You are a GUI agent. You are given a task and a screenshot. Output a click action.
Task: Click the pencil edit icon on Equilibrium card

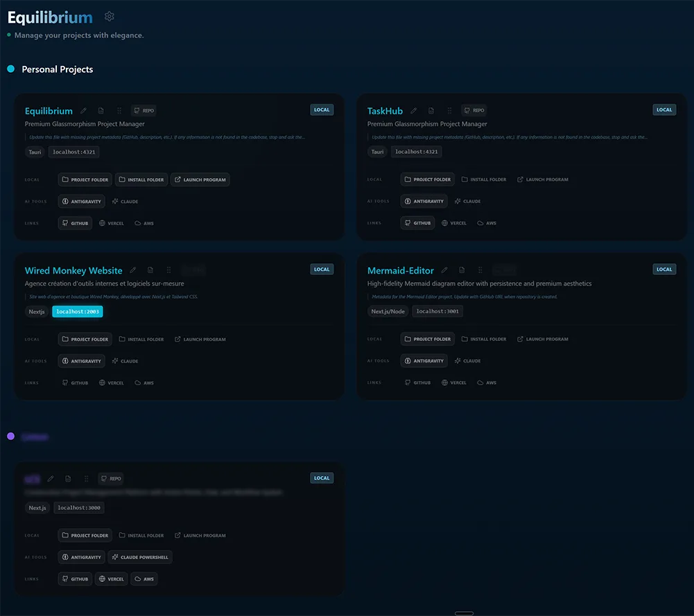tap(84, 111)
